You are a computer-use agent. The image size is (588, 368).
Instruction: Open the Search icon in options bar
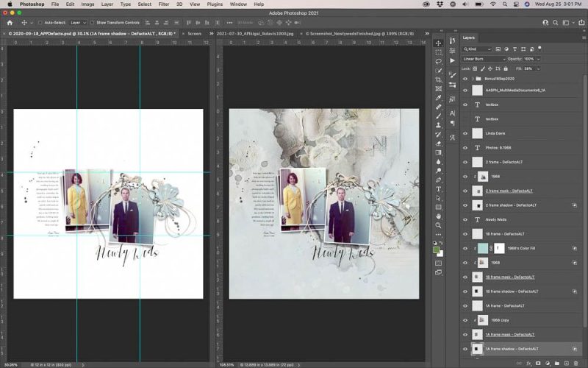(x=556, y=23)
